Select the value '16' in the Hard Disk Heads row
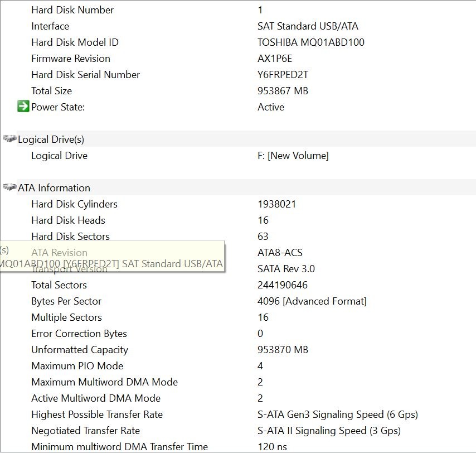 pos(263,220)
